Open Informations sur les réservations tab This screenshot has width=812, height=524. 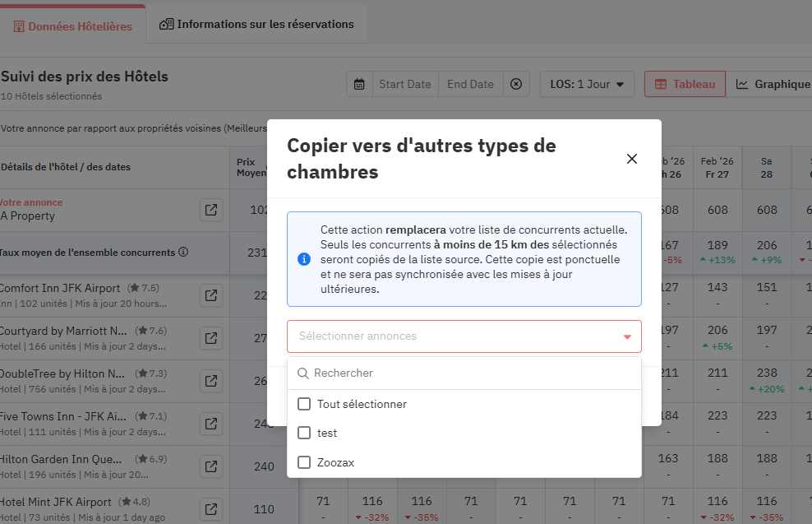(256, 24)
